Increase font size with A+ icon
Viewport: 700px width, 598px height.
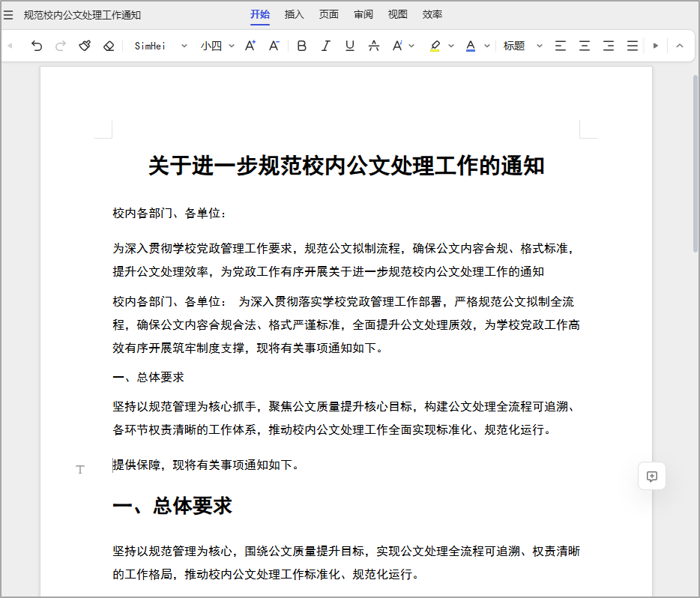tap(250, 46)
